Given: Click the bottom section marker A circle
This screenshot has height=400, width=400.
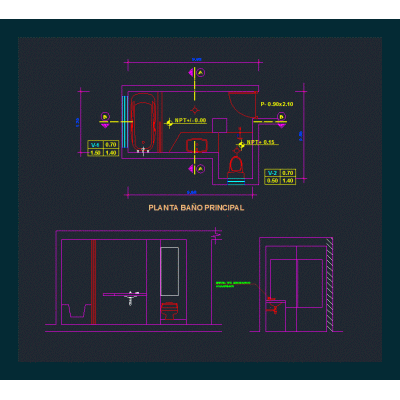Looking at the screenshot, I should [200, 169].
